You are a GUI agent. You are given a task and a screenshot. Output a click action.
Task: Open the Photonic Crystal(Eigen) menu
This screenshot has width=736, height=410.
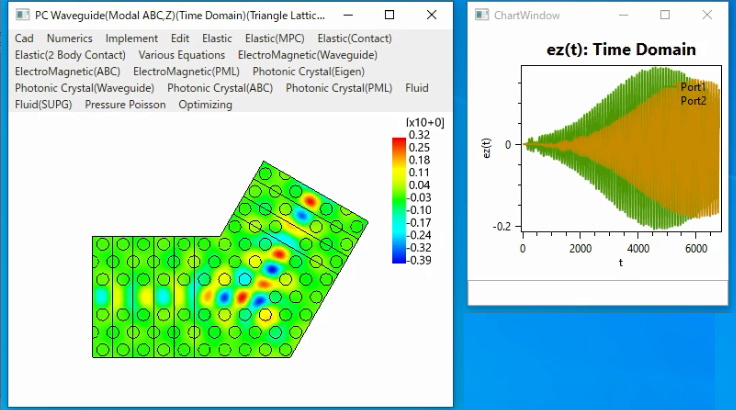click(308, 71)
